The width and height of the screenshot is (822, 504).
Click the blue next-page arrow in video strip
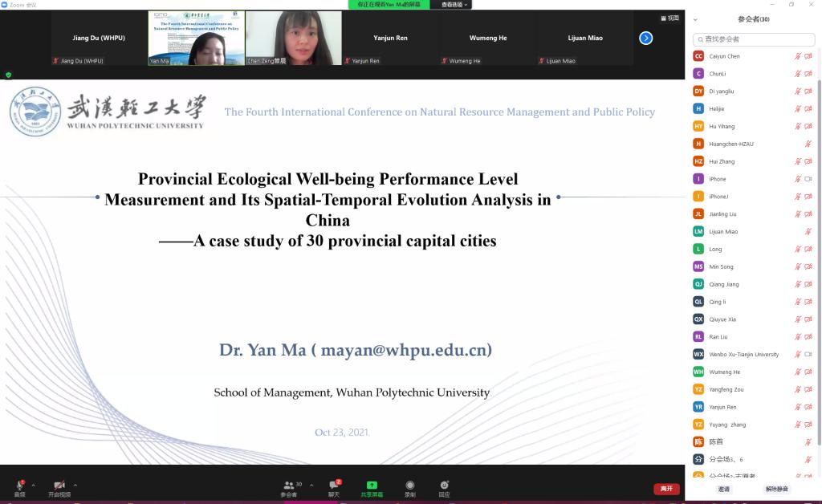(645, 38)
